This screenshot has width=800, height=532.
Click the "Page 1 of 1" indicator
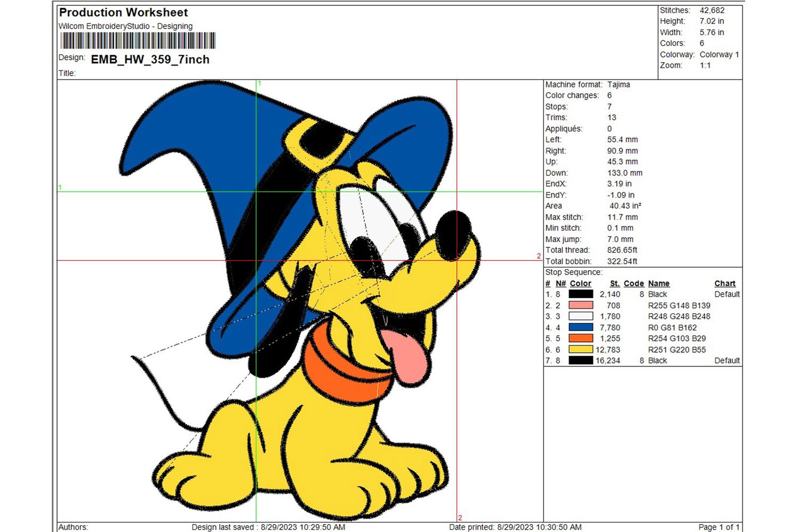click(719, 527)
